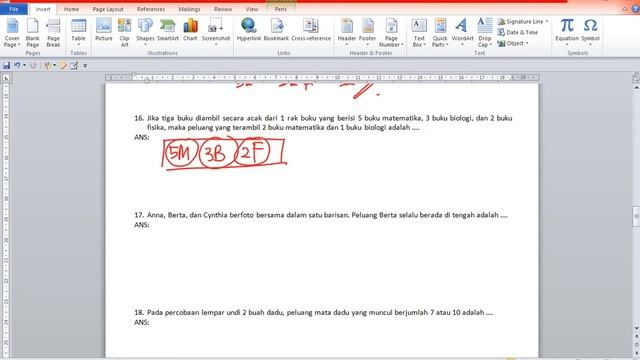
Task: Insert a Hyperlink
Action: [x=249, y=30]
